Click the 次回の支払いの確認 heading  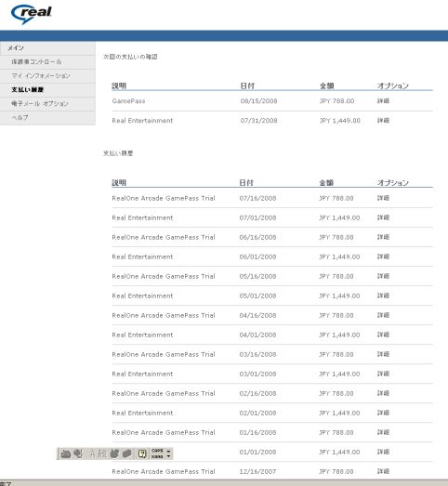(x=130, y=57)
